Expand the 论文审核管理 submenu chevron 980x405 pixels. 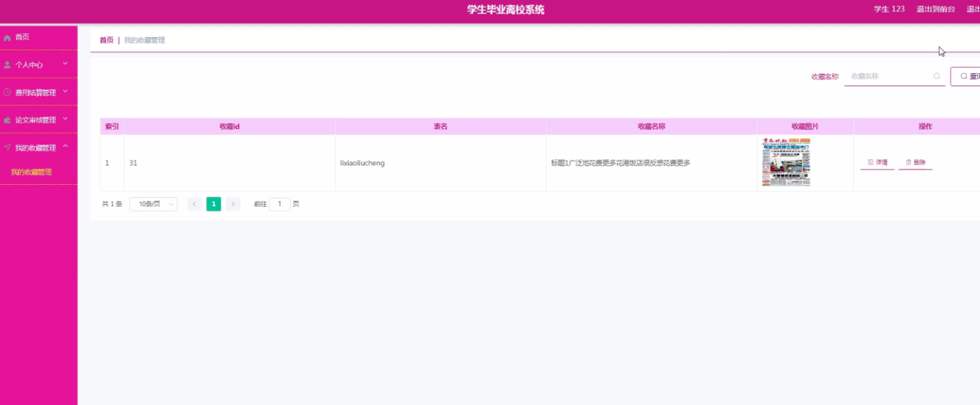(65, 119)
